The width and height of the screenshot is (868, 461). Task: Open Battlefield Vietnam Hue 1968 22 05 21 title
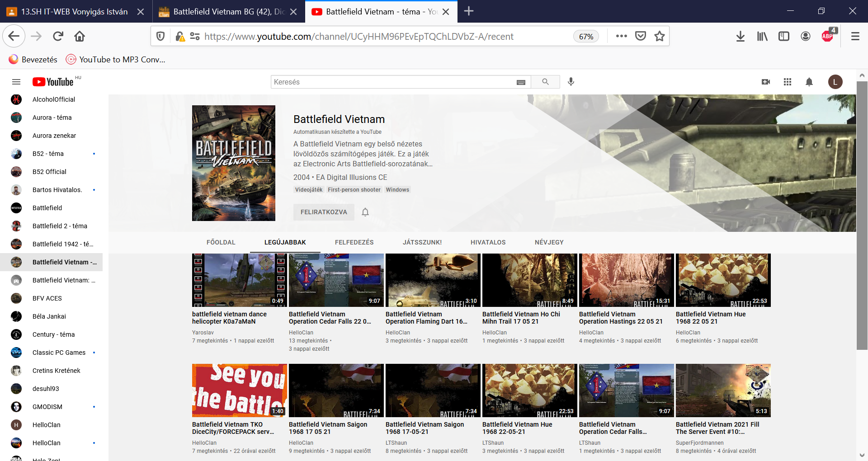click(x=711, y=318)
